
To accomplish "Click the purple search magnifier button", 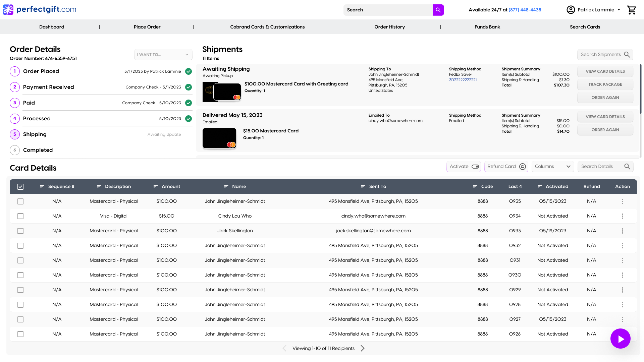I will pos(438,10).
